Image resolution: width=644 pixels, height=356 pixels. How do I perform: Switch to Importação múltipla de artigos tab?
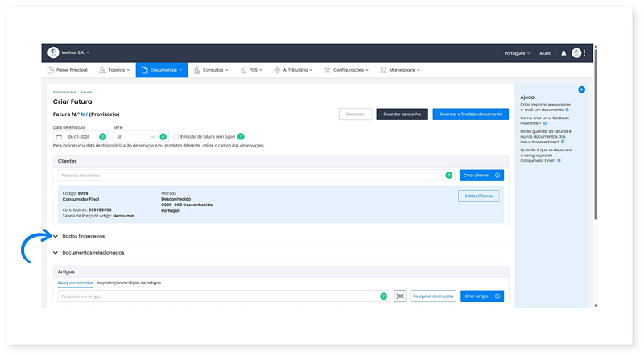tap(129, 283)
